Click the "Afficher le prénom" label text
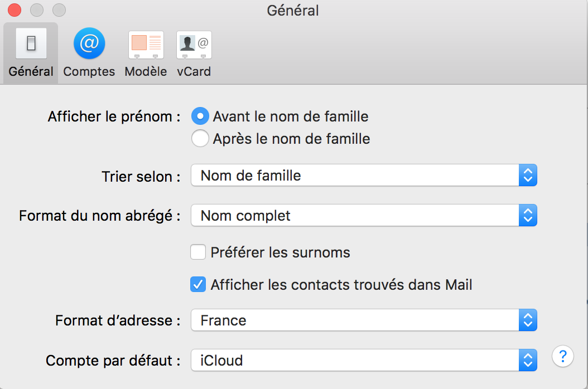This screenshot has width=588, height=389. pyautogui.click(x=114, y=116)
